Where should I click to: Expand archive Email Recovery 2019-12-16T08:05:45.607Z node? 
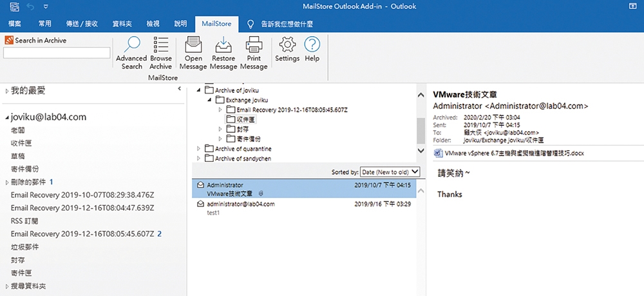click(220, 110)
